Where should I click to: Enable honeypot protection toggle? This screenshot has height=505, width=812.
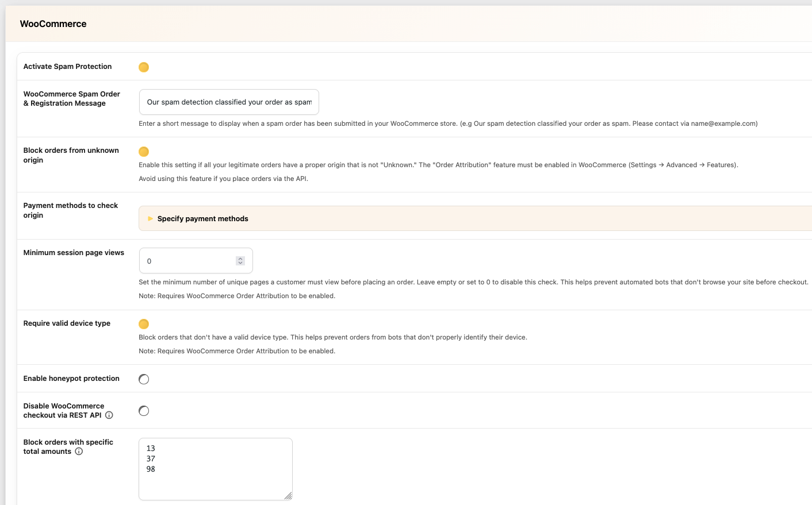pyautogui.click(x=144, y=379)
